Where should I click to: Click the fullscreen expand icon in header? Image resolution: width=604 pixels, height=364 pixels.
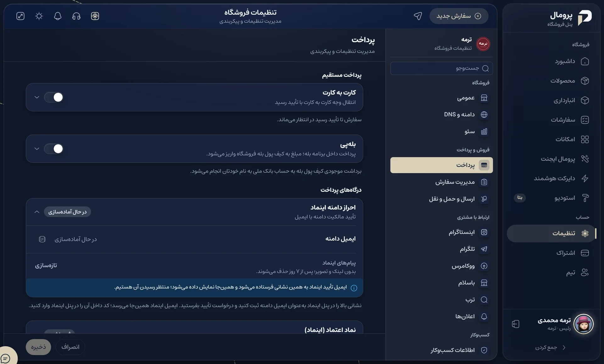[x=20, y=16]
